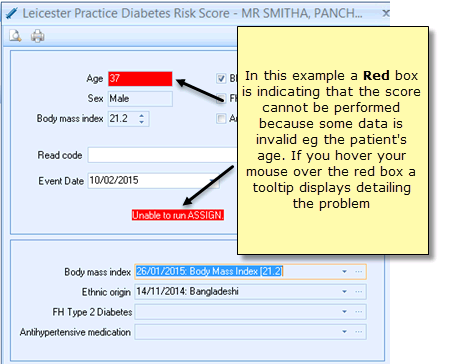Expand the Body mass index record dropdown
452x364 pixels.
[344, 272]
